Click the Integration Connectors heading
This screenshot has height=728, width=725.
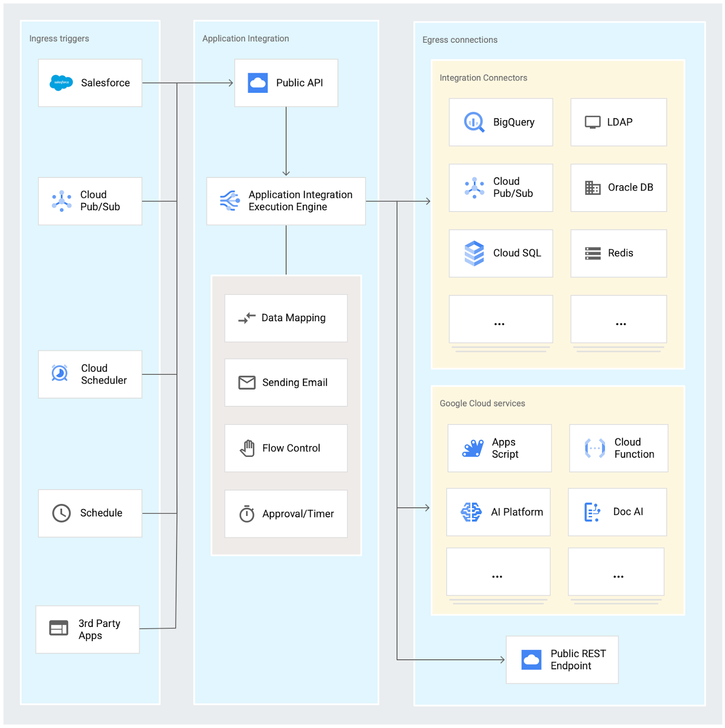[483, 78]
